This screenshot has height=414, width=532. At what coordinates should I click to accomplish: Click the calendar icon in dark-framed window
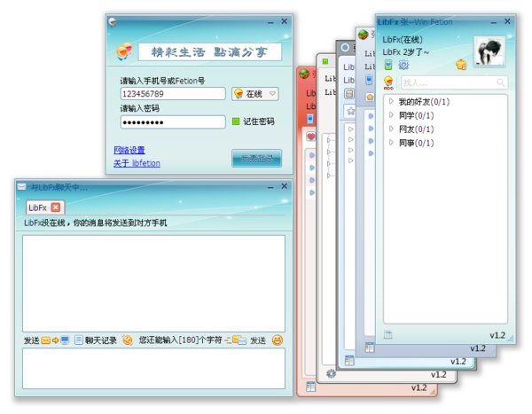coord(349,93)
